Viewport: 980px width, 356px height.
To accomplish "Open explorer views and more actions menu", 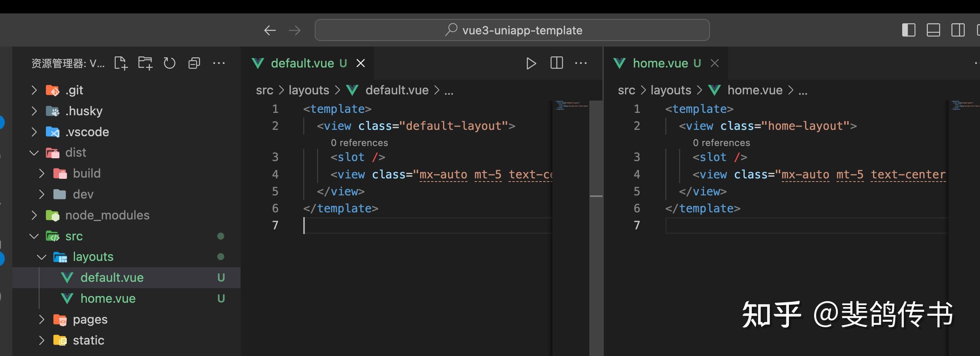I will (219, 63).
